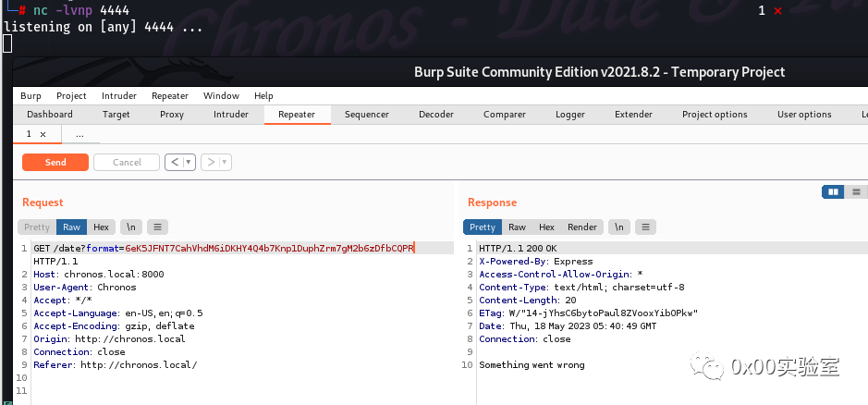The width and height of the screenshot is (868, 405).
Task: Switch to the Target tab
Action: coord(116,114)
